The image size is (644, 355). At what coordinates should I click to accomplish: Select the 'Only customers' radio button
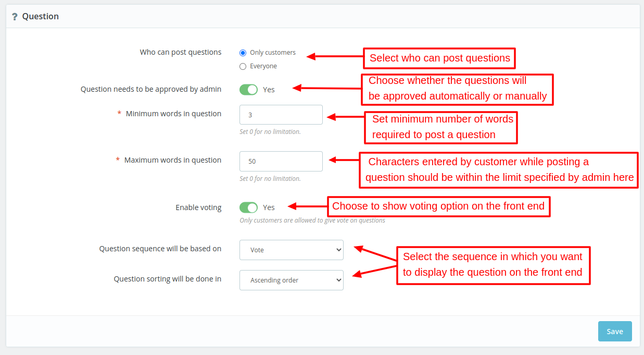tap(242, 52)
